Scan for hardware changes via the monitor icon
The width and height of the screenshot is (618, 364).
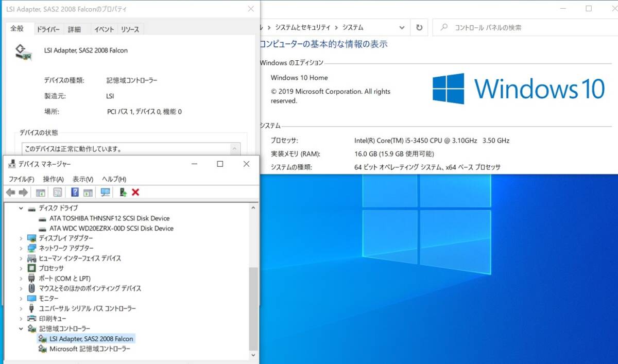click(106, 192)
